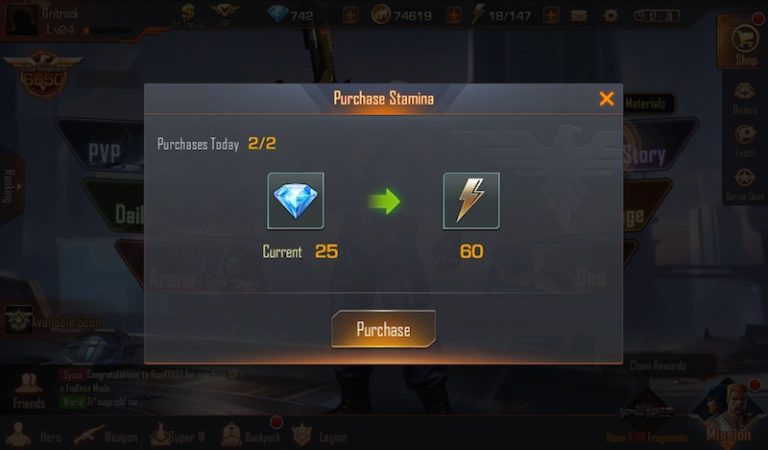
Task: Open the Shop cart icon
Action: pos(745,43)
